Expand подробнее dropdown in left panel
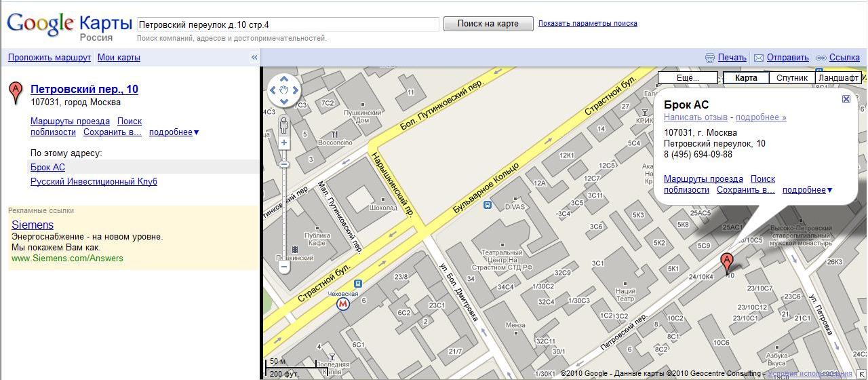Screen dimensions: 868x380 point(174,132)
